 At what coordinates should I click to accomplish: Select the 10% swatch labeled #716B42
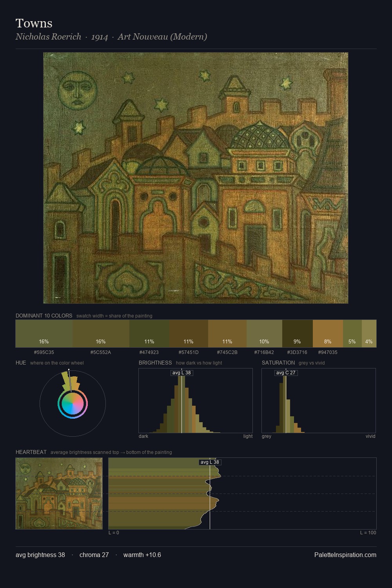[264, 334]
